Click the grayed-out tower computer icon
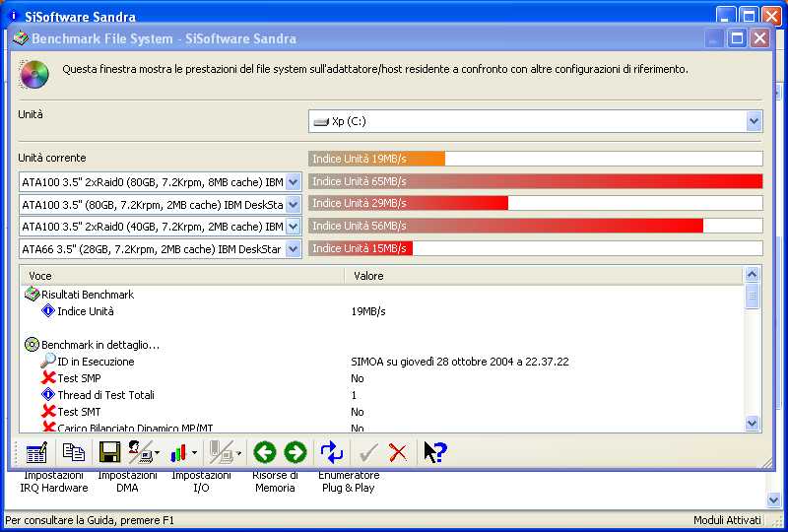 point(221,452)
